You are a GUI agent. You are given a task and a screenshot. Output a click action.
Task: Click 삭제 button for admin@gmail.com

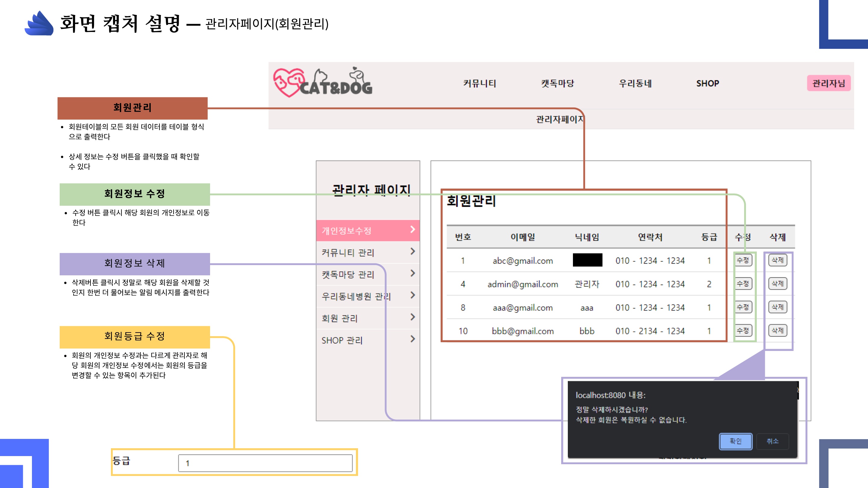[778, 284]
